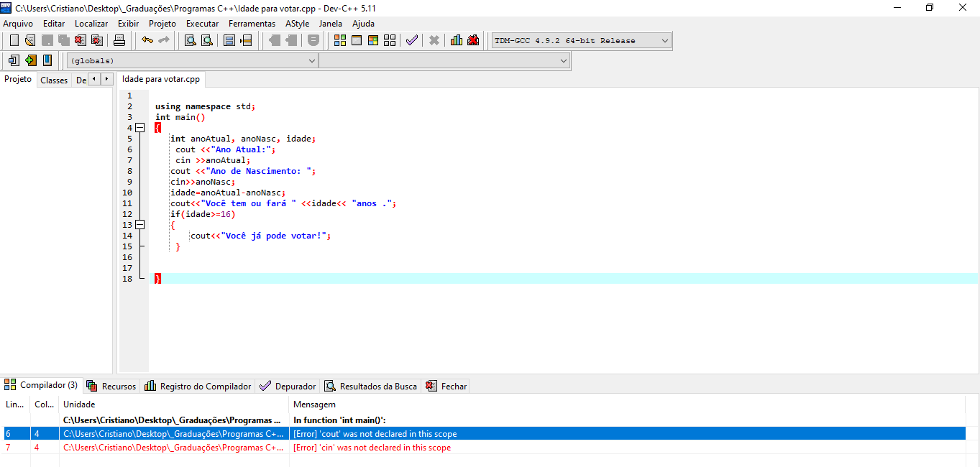Switch to the Classes tab
The height and width of the screenshot is (467, 980).
pyautogui.click(x=54, y=80)
